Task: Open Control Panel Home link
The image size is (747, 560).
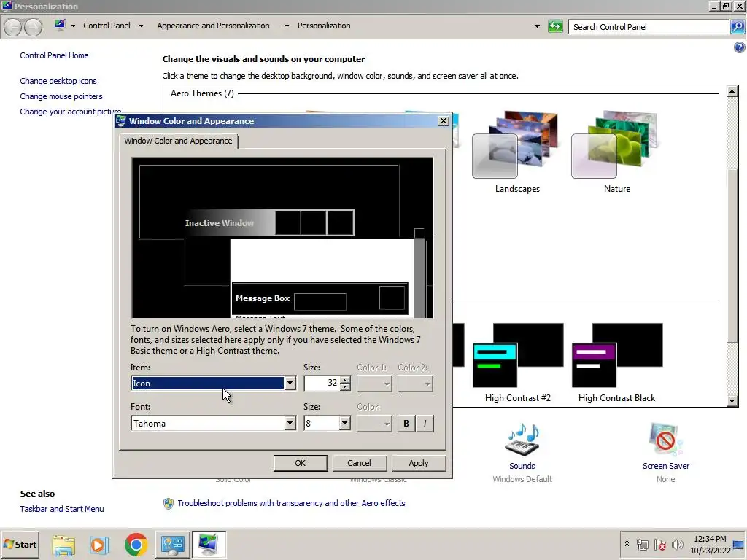Action: (54, 55)
